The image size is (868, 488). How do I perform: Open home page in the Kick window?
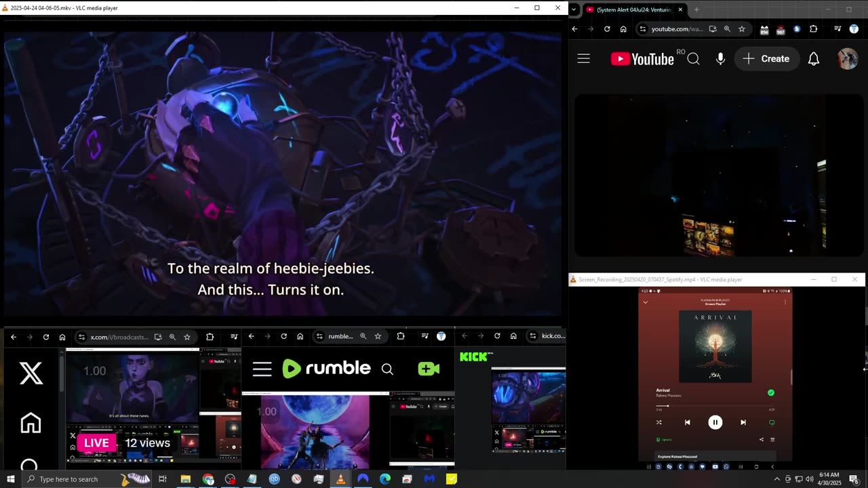[x=513, y=336]
